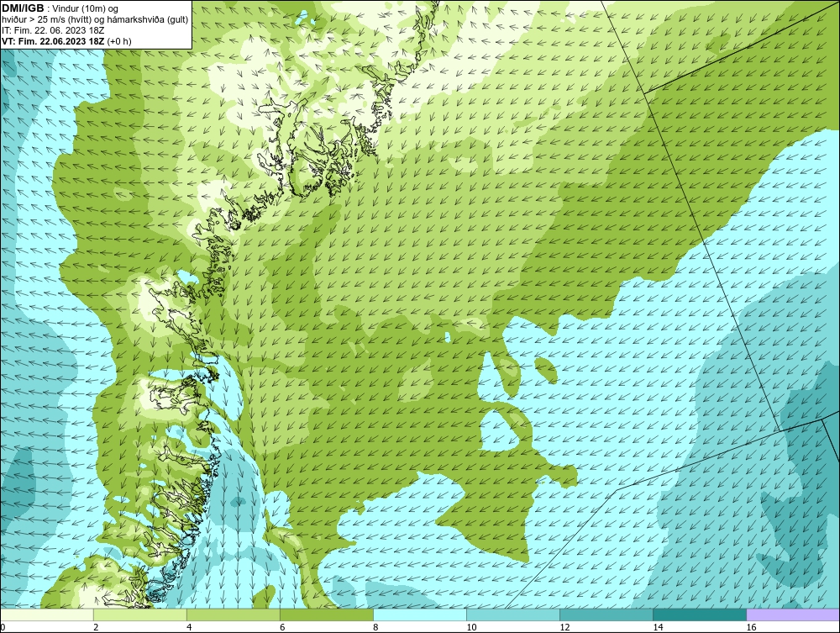This screenshot has height=633, width=840.
Task: Click the 'VT: Fim. 22.06.2023 18Z (+0 h)' line
Action: click(66, 40)
